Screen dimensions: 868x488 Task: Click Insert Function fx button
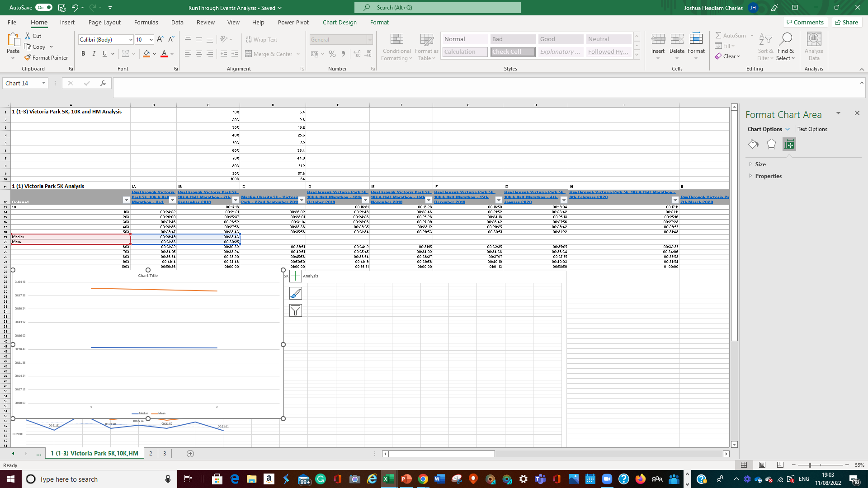point(103,83)
